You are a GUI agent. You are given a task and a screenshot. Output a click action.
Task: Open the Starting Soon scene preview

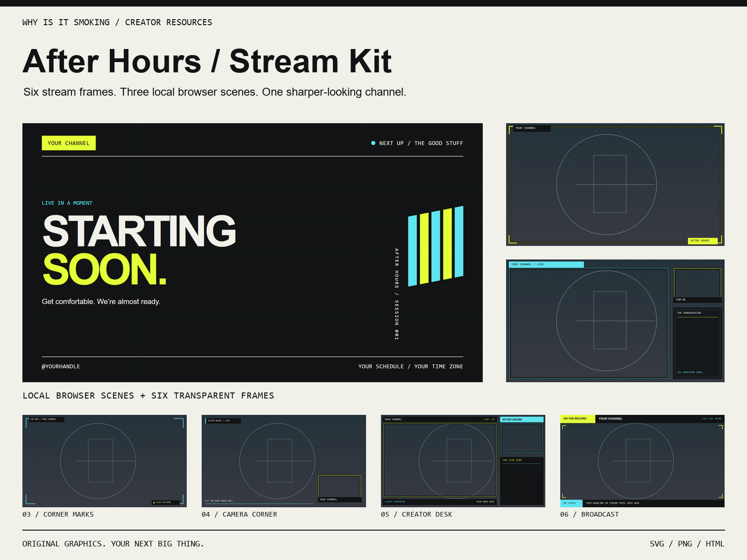pyautogui.click(x=253, y=252)
